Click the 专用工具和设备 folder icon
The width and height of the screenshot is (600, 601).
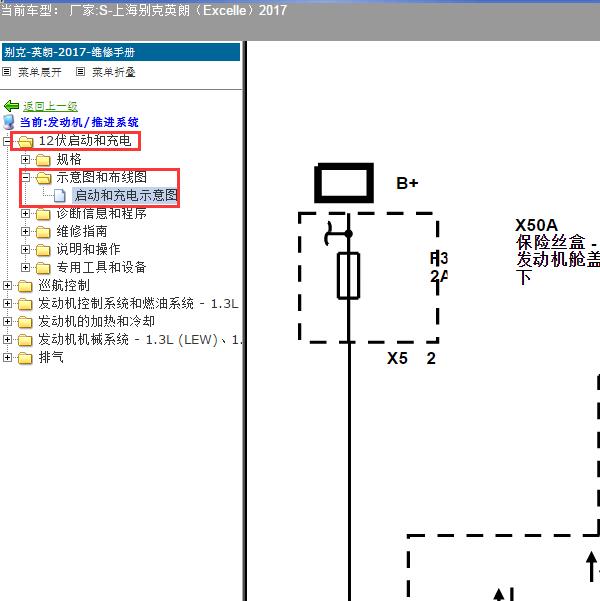43,268
